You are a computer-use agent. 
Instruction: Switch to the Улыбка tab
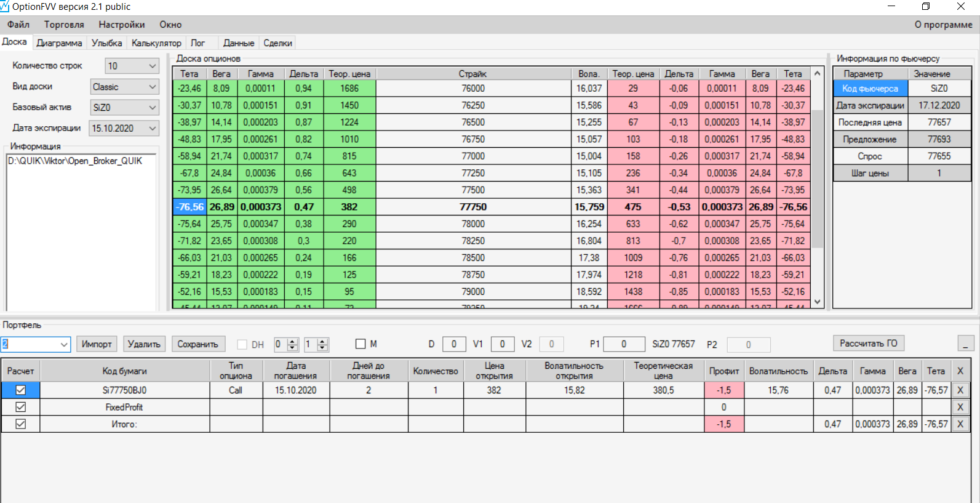[x=107, y=43]
